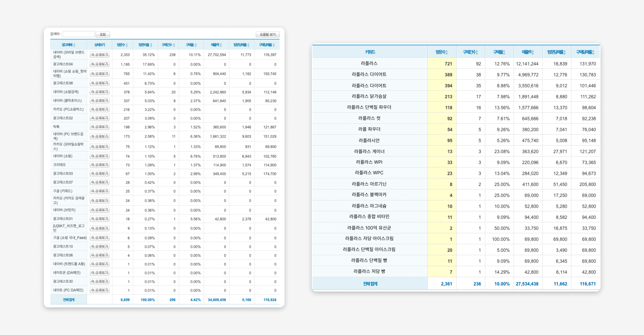Open 상세보기 for 광고테스트01
This screenshot has height=335, width=644.
tap(99, 219)
